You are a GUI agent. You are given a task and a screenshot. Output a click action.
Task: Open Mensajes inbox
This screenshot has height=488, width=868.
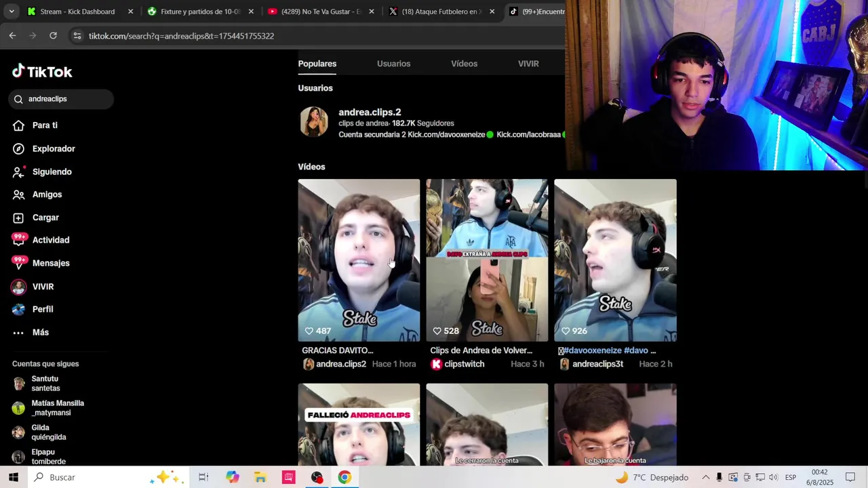point(51,263)
